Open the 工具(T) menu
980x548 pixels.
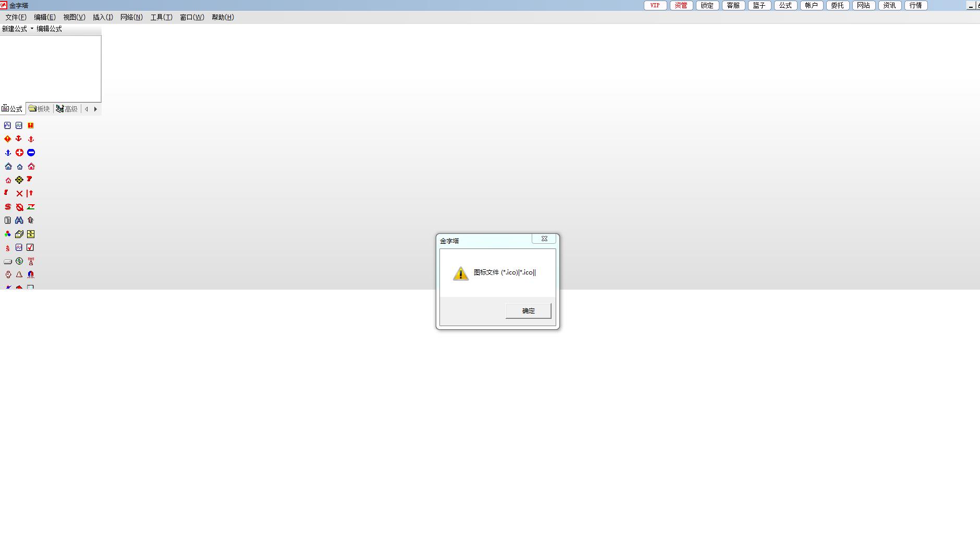click(162, 17)
